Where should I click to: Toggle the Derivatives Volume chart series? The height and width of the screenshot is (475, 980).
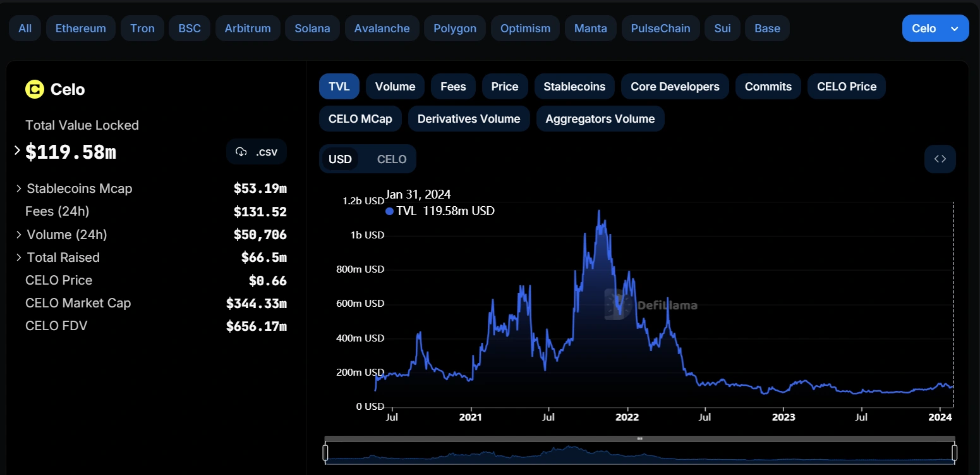pos(469,119)
